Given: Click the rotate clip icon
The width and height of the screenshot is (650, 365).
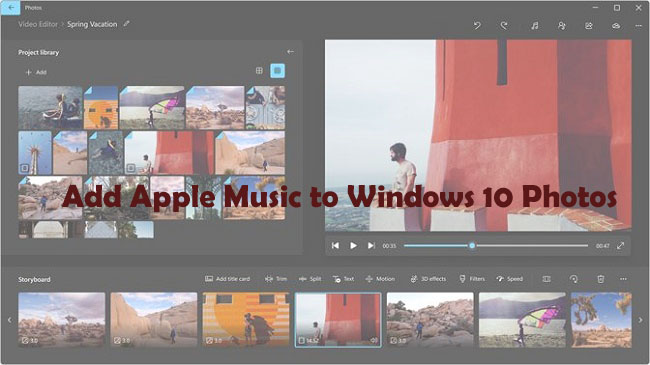Looking at the screenshot, I should (x=574, y=279).
